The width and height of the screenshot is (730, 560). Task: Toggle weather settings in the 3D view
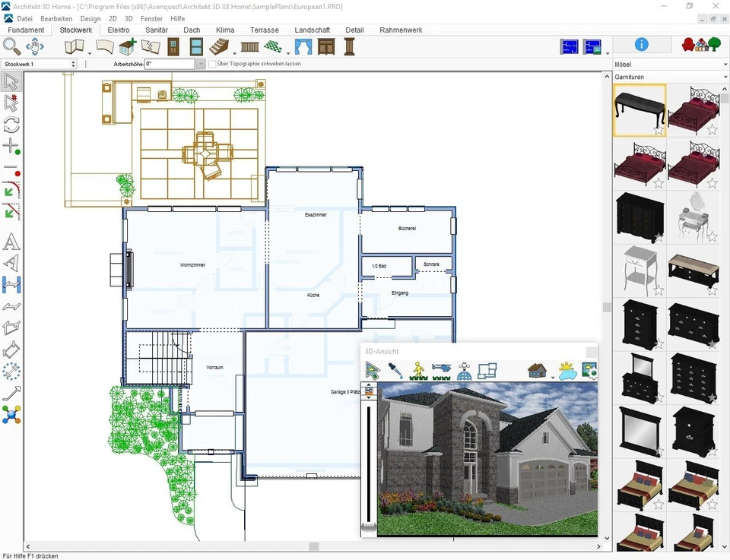tap(567, 372)
